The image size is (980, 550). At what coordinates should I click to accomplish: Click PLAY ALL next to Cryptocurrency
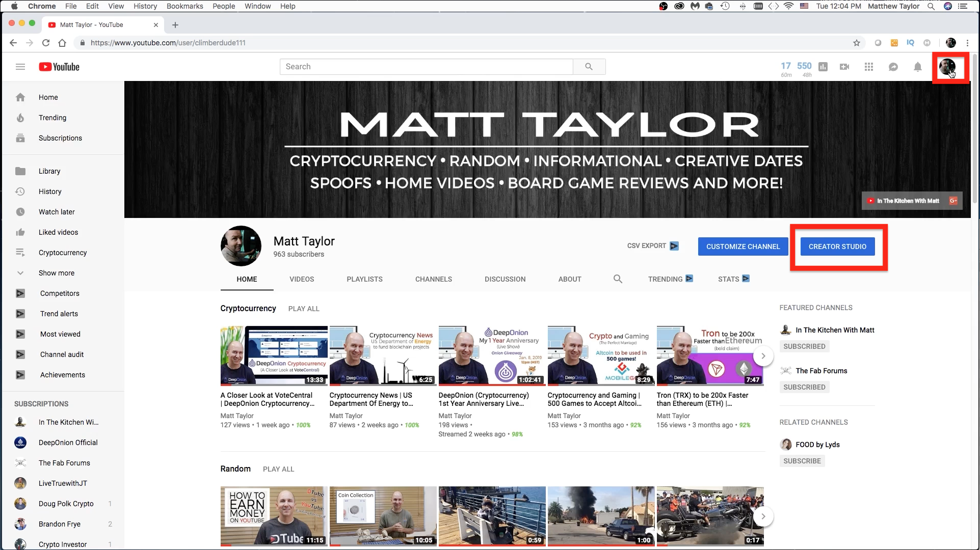[304, 309]
